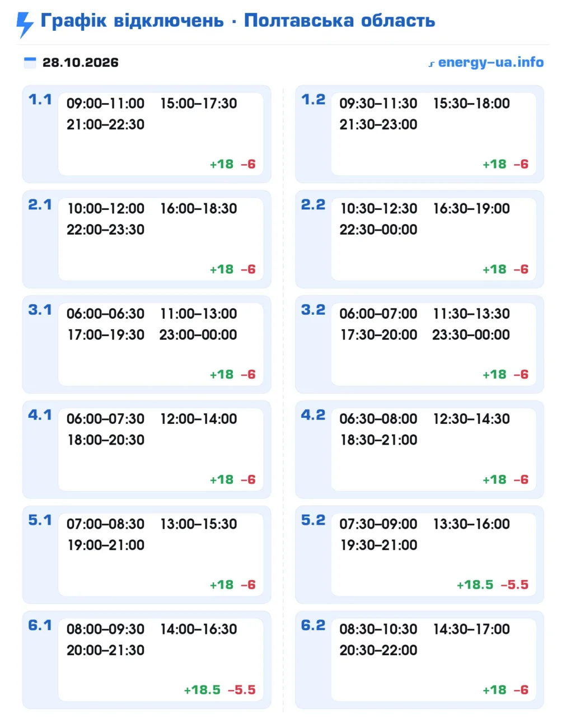Select the group 4.1 label

(x=40, y=415)
